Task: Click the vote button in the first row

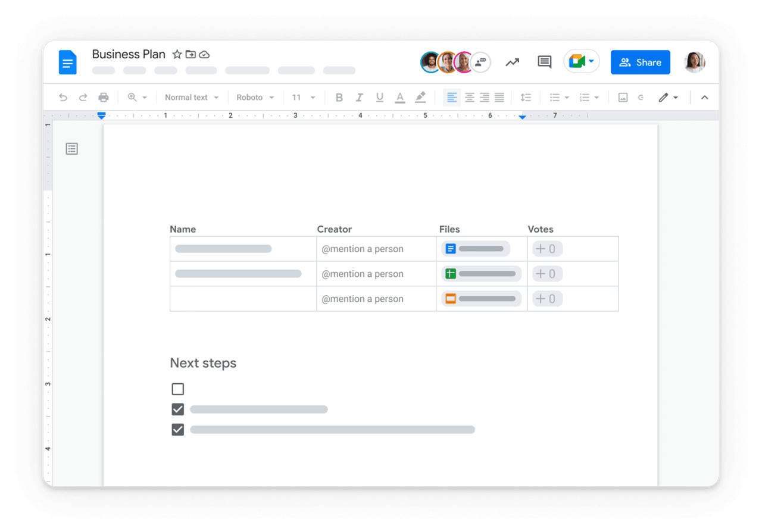Action: click(x=546, y=249)
